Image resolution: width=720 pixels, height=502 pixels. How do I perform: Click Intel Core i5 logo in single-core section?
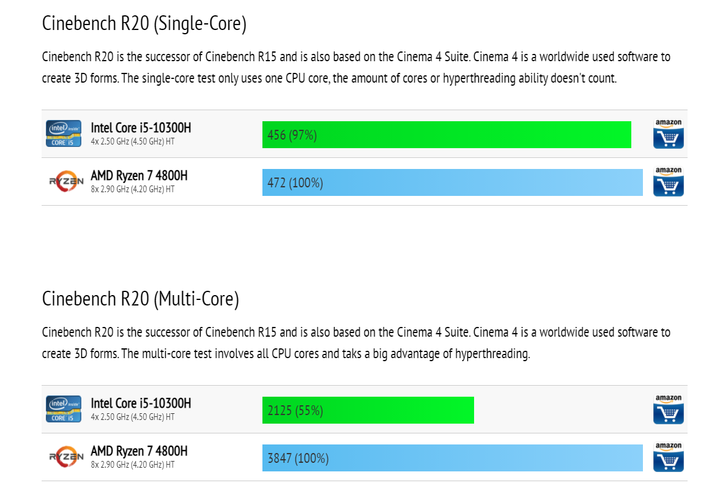click(x=63, y=134)
